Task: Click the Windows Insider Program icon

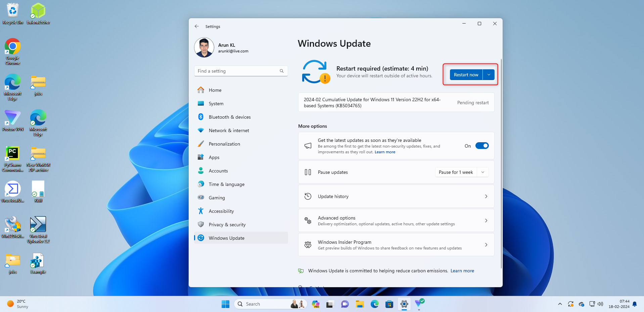Action: (308, 245)
